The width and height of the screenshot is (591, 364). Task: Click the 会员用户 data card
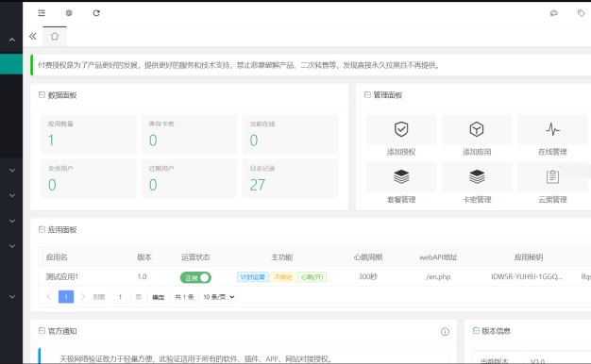(88, 178)
